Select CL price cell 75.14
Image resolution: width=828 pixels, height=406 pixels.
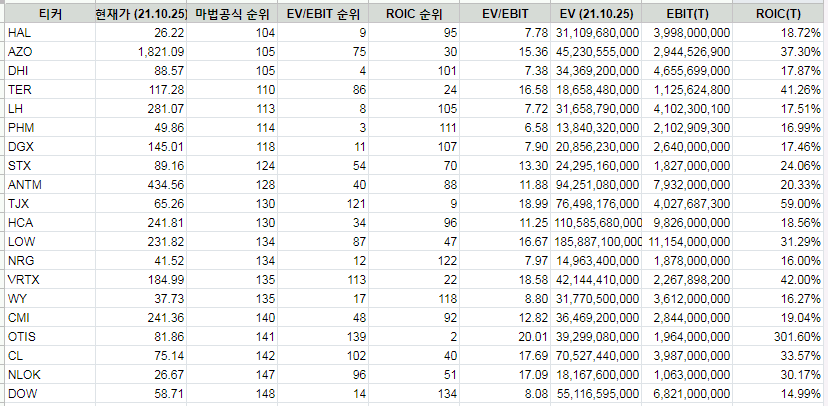[141, 356]
